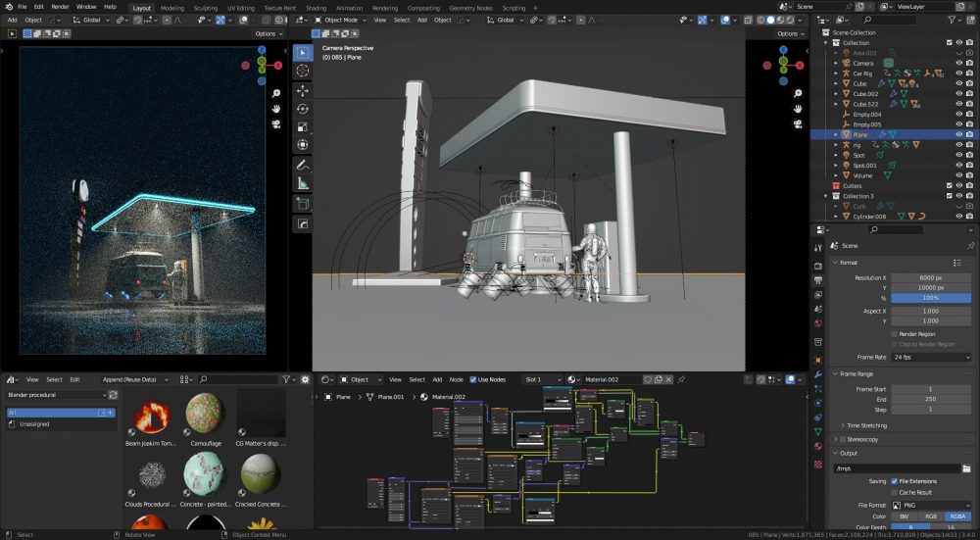
Task: Open the Particles properties tab icon
Action: pos(818,389)
